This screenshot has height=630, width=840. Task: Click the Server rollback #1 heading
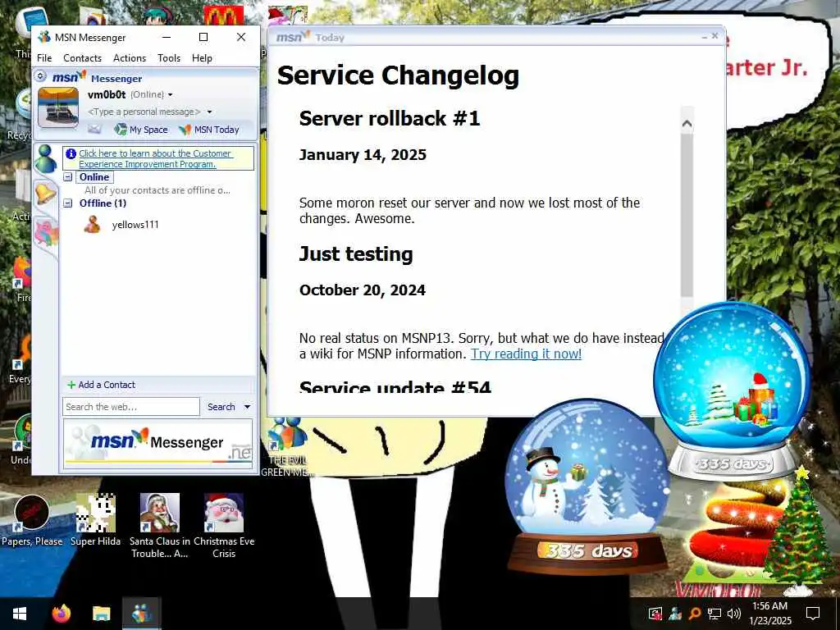pos(390,118)
